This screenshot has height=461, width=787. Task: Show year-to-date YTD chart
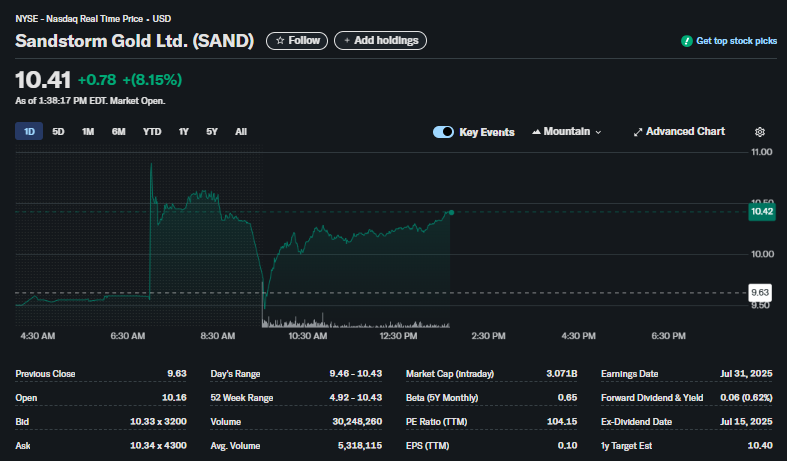(152, 132)
